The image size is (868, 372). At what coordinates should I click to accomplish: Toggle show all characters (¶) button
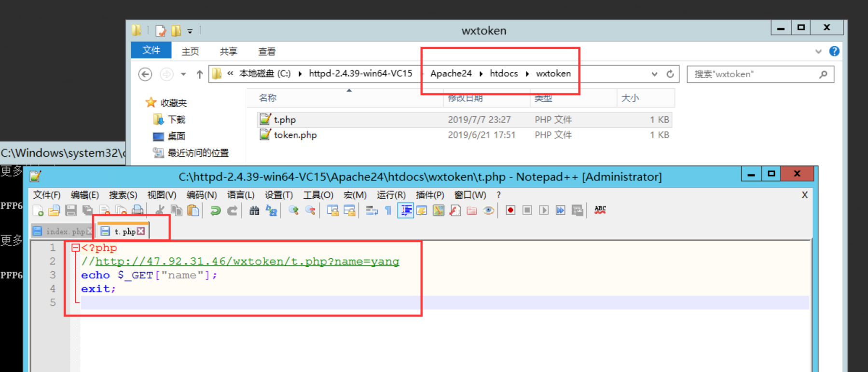[388, 210]
